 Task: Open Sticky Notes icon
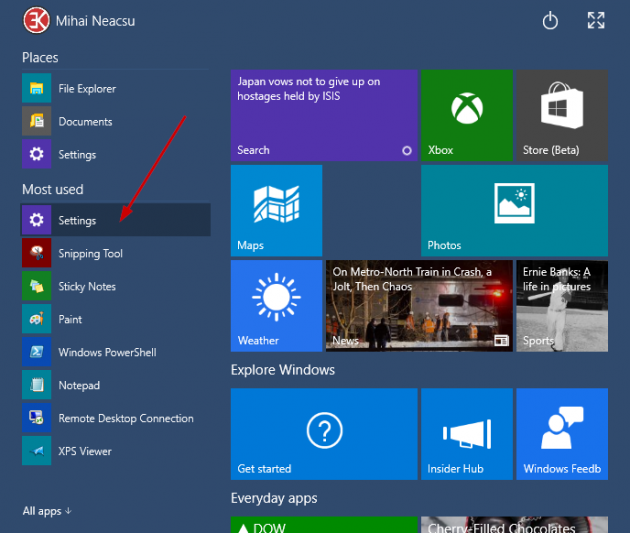tap(37, 286)
